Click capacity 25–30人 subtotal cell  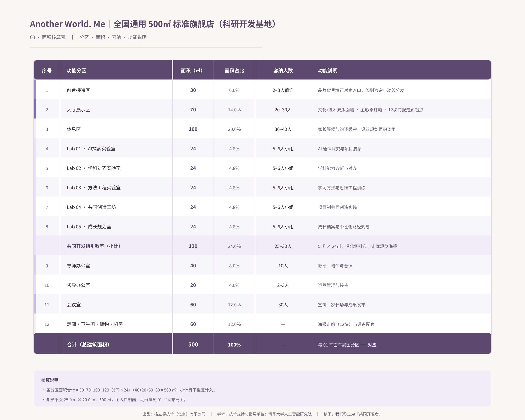tap(283, 246)
